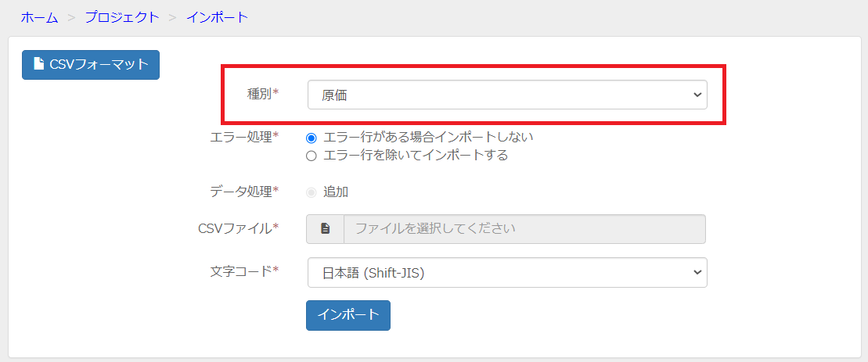Click the chevron arrow of 文字コード dropdown
This screenshot has width=868, height=362.
[x=697, y=272]
